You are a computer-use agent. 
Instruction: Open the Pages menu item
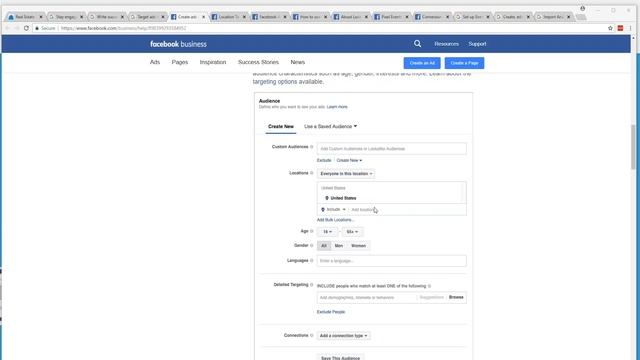[180, 62]
